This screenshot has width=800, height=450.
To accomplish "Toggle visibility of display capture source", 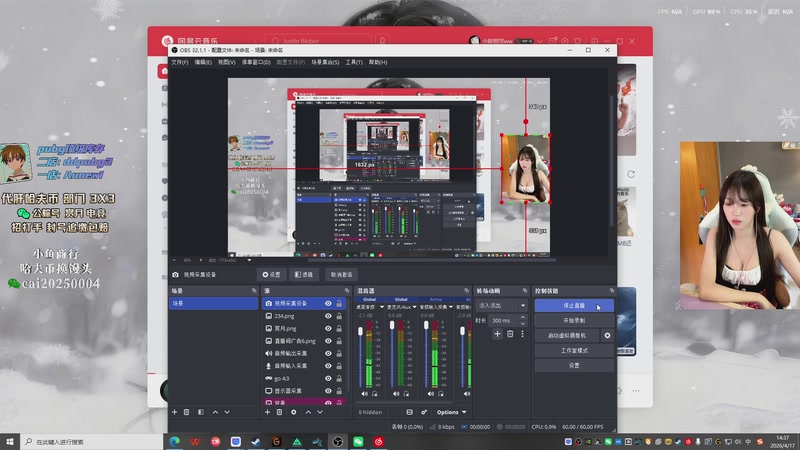I will (328, 391).
